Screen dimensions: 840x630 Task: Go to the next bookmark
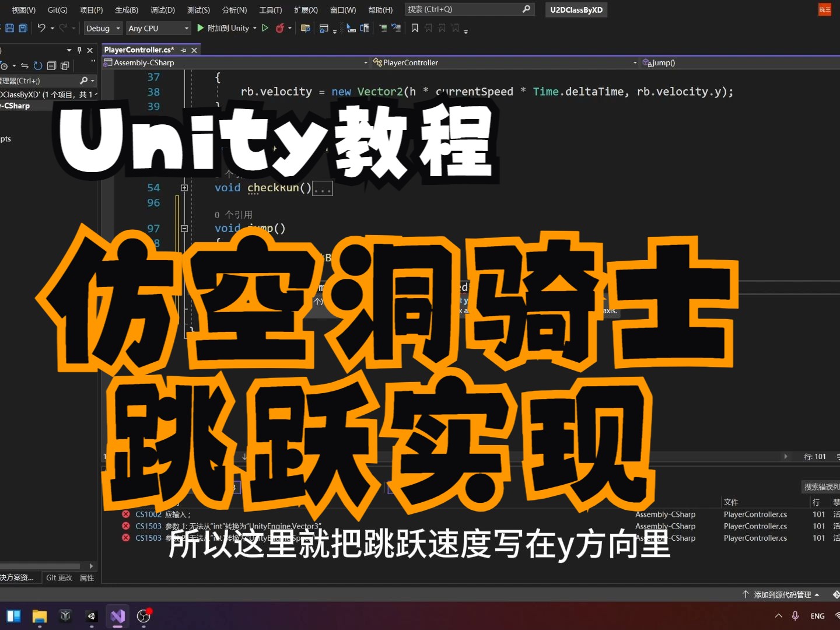point(442,28)
